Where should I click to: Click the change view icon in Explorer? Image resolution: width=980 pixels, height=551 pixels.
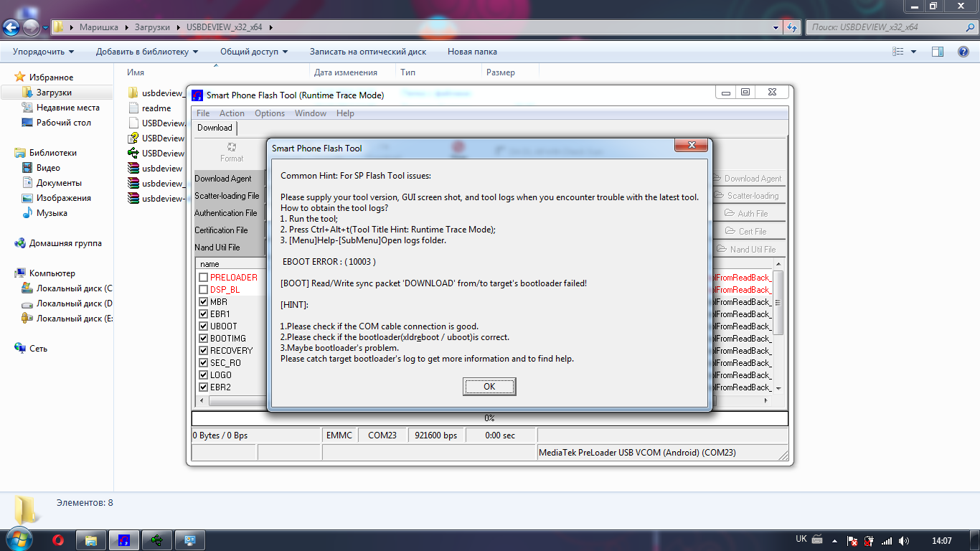(x=897, y=52)
